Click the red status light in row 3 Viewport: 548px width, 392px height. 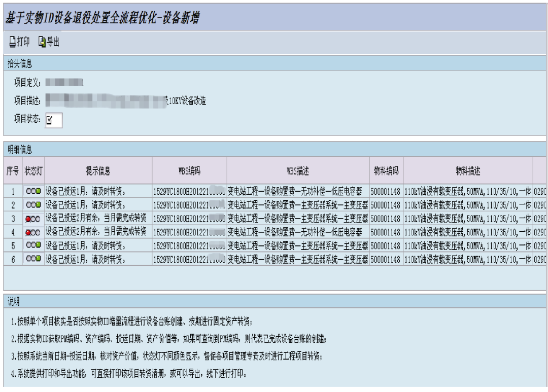point(33,219)
